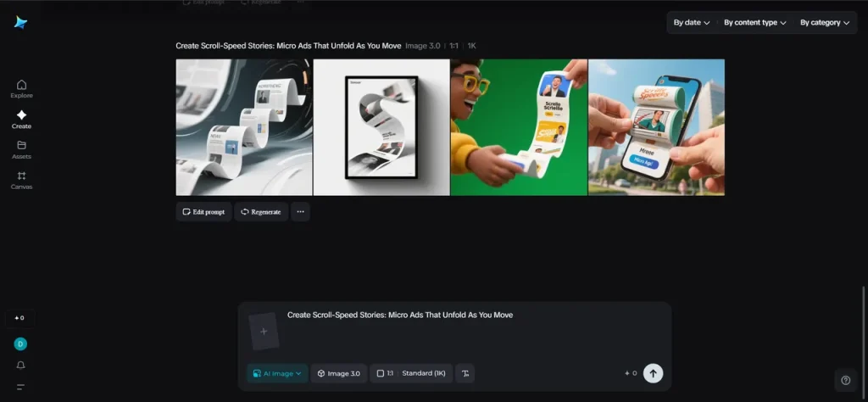868x402 pixels.
Task: Click the Edit prompt button
Action: (203, 212)
